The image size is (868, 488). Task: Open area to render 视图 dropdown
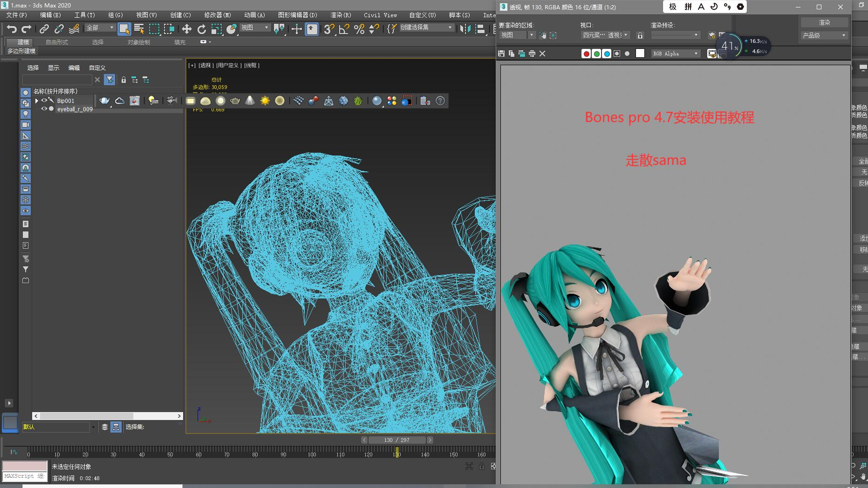point(517,35)
